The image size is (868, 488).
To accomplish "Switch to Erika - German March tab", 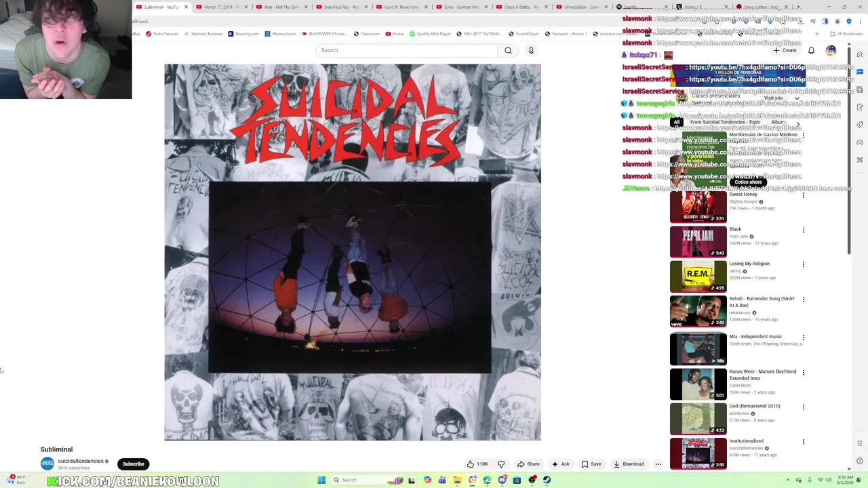I will (462, 7).
